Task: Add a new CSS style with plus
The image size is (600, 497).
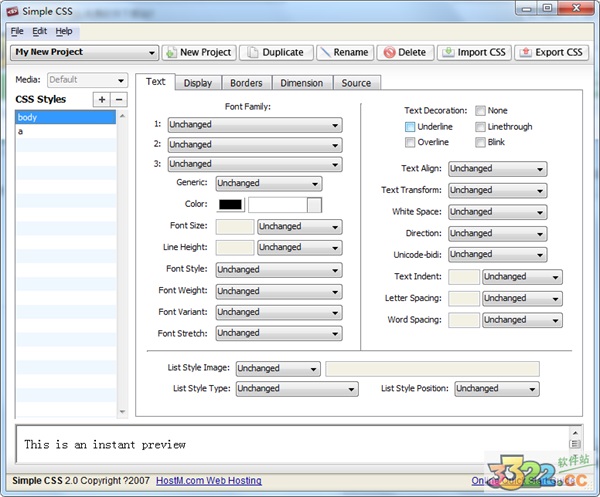Action: 101,99
